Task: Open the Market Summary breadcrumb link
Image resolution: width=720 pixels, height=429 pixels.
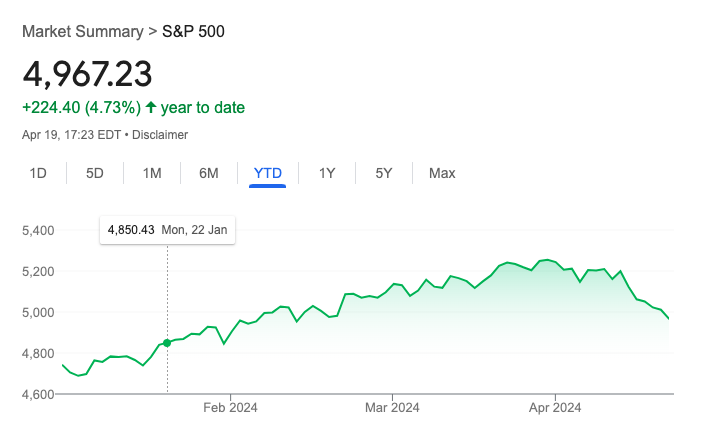Action: (x=83, y=32)
